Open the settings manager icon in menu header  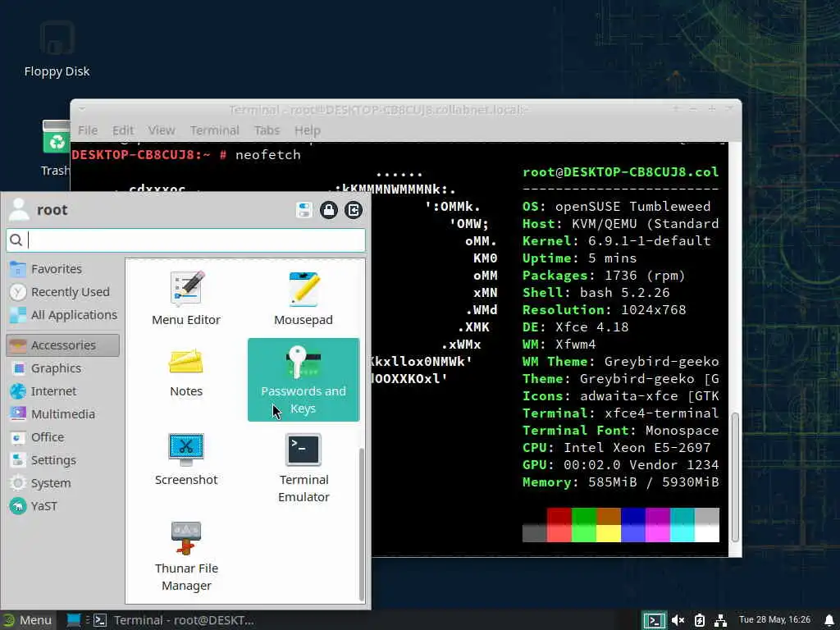coord(304,210)
